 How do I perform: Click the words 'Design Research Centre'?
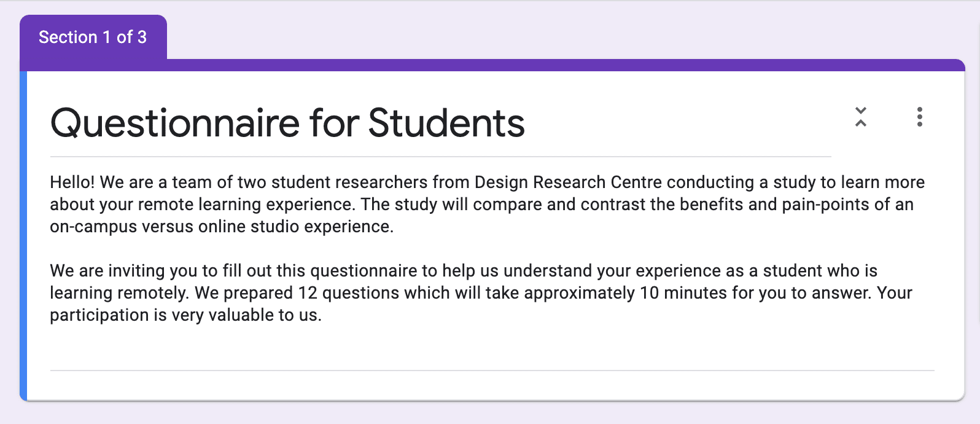point(568,183)
